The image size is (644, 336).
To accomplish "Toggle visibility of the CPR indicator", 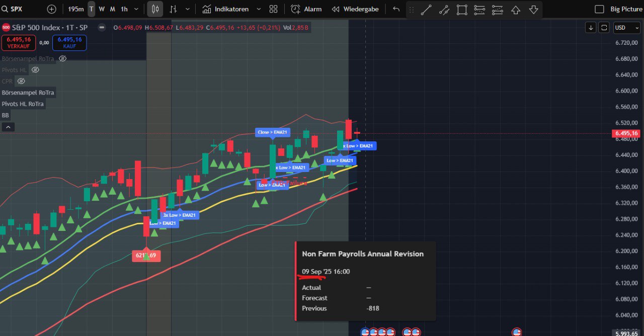I will tap(21, 81).
